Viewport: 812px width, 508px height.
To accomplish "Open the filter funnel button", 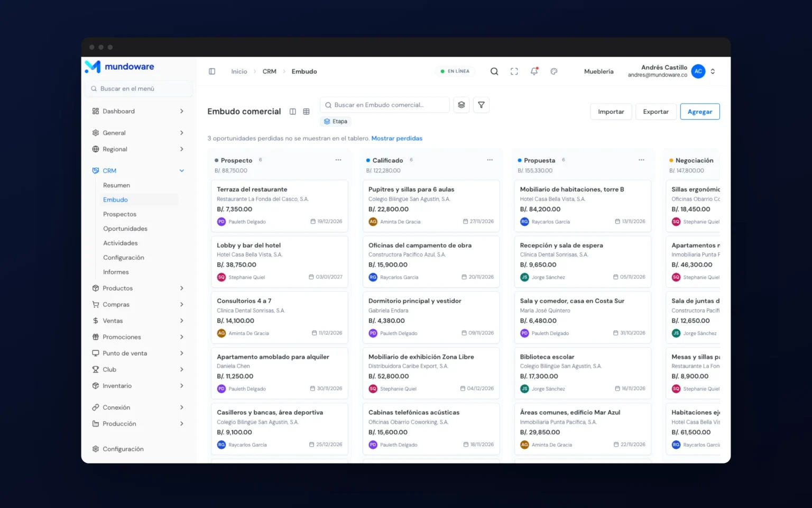I will pos(481,105).
